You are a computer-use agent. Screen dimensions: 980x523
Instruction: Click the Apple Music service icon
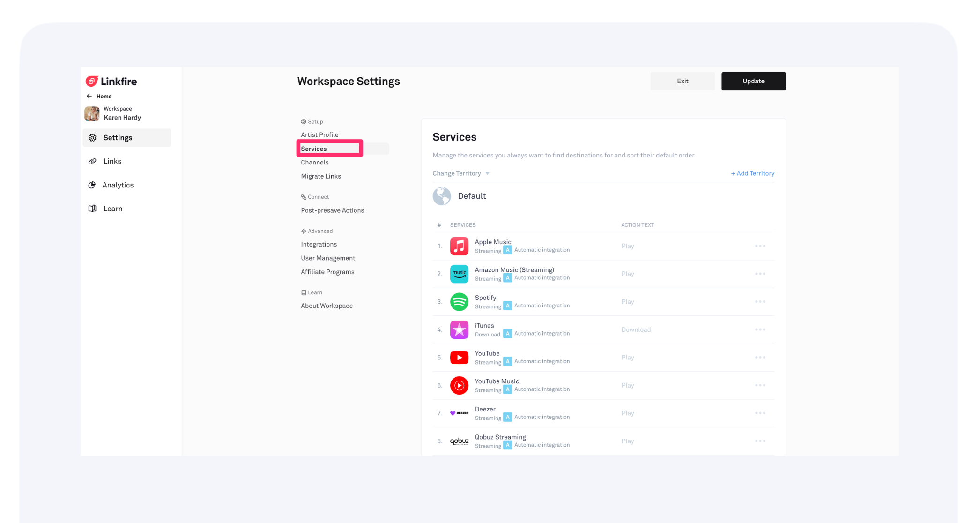point(459,246)
